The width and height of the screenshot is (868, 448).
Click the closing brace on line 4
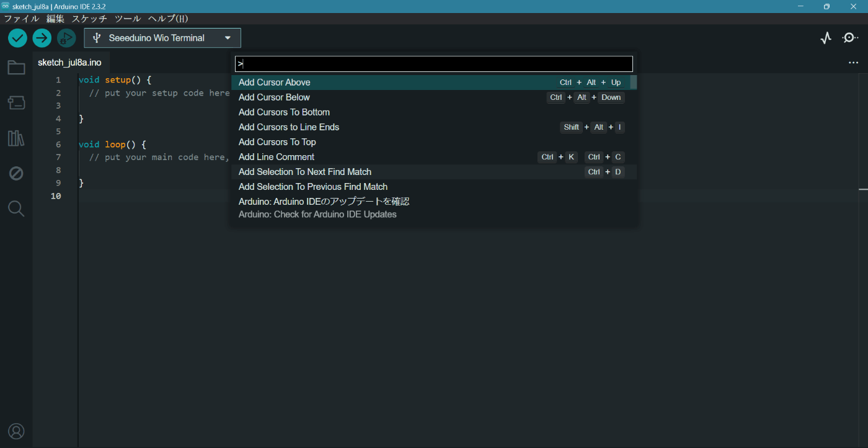[x=81, y=119]
